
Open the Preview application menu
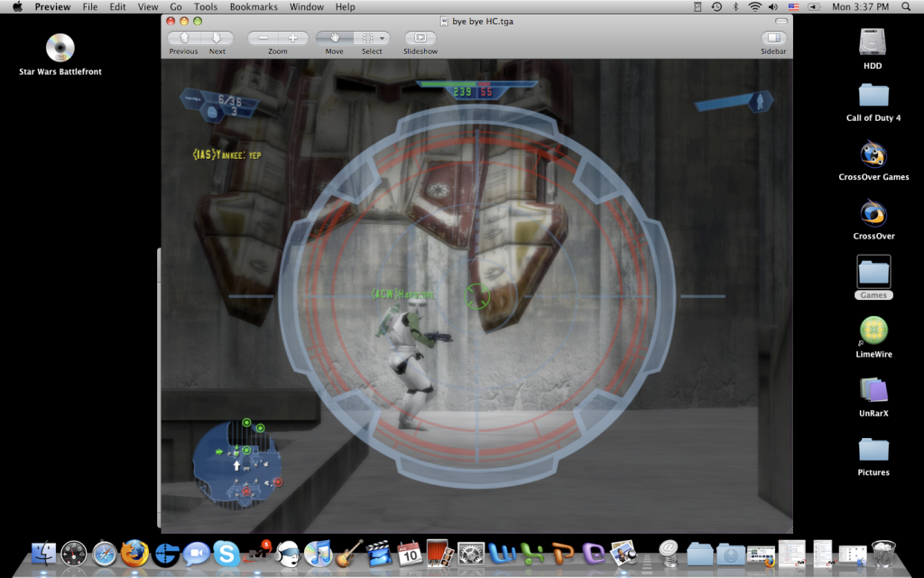[52, 7]
